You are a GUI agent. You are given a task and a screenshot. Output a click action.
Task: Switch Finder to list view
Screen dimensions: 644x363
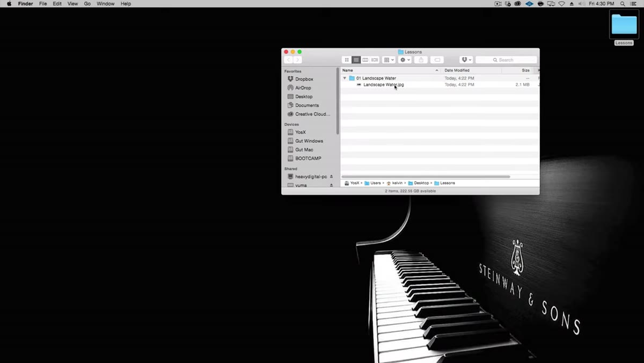[356, 60]
